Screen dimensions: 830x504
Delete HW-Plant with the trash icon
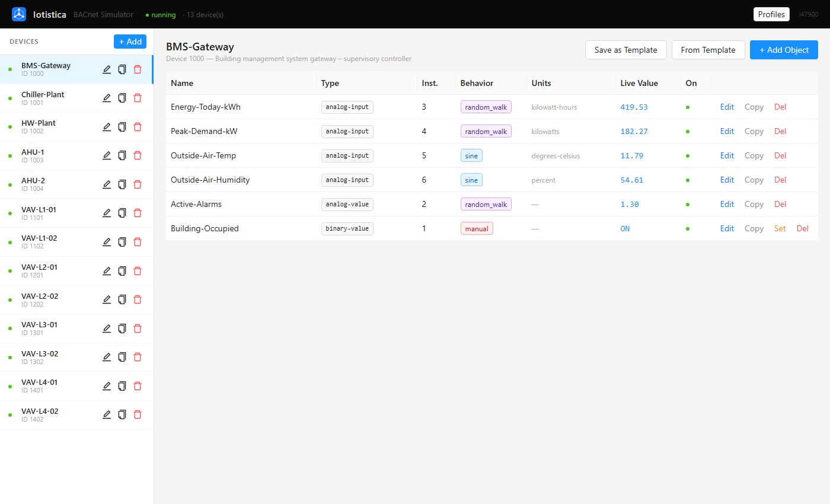(138, 127)
